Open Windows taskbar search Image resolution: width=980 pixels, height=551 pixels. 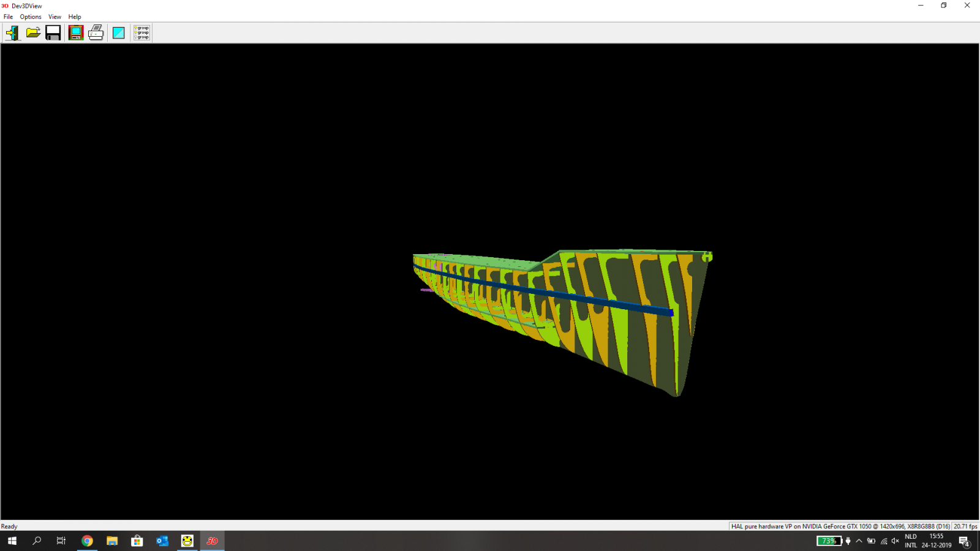point(37,541)
